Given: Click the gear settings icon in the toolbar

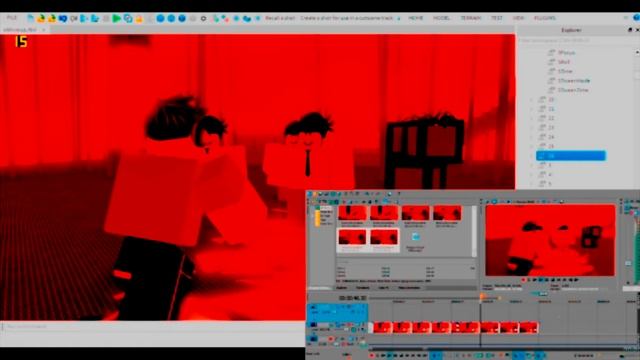Looking at the screenshot, I should (203, 18).
